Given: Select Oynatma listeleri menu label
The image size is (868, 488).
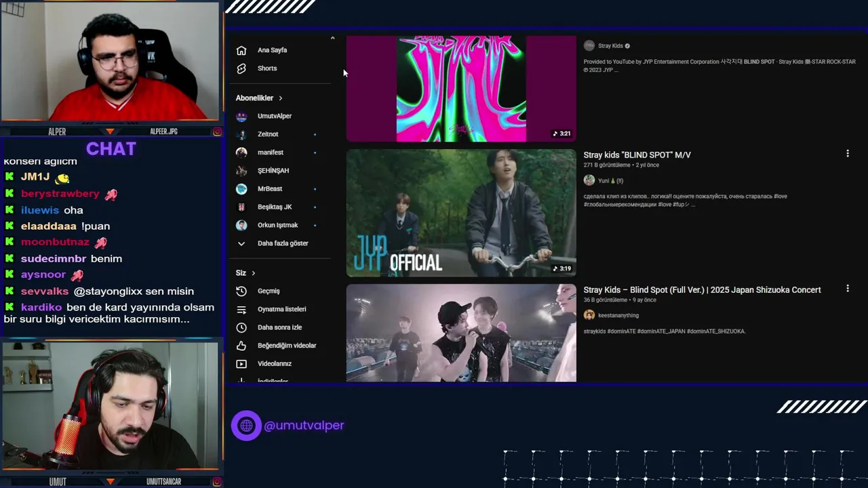Looking at the screenshot, I should tap(282, 309).
